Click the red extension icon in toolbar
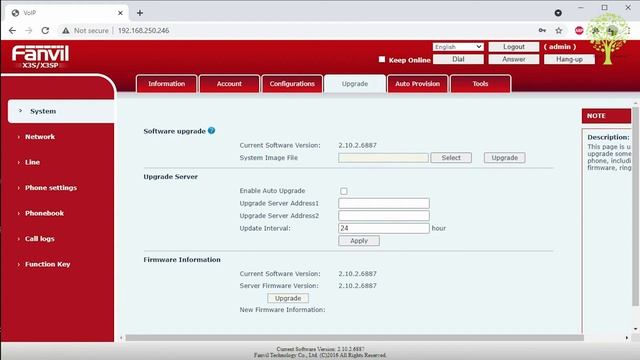This screenshot has width=640, height=360. pos(579,31)
